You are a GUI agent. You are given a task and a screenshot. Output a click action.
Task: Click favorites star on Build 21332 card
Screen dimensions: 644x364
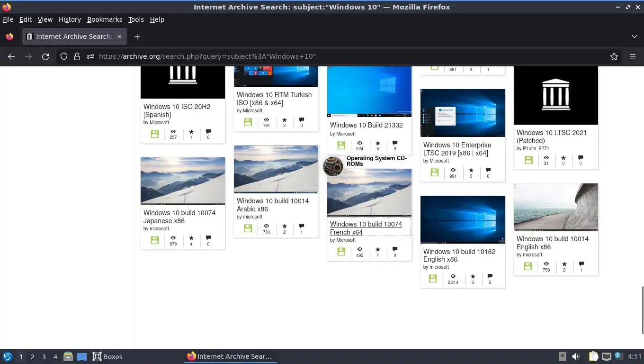point(378,143)
